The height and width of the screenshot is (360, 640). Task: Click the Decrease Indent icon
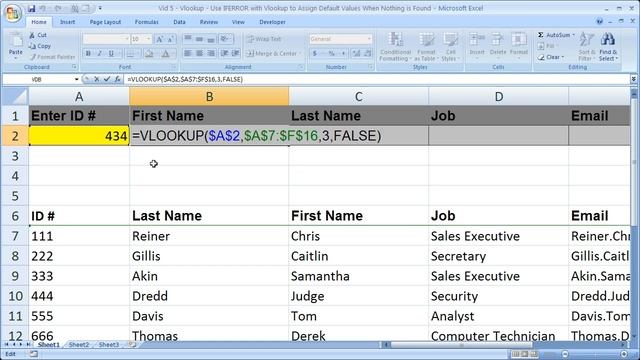224,53
